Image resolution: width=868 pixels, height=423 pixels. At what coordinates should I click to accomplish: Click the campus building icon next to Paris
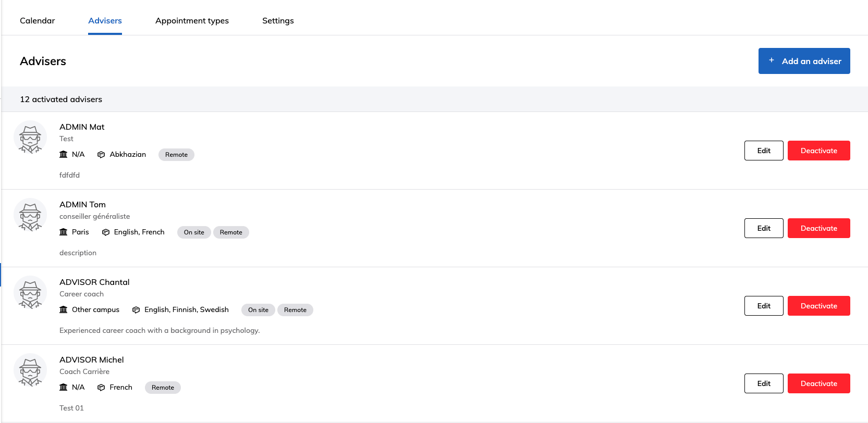(64, 232)
